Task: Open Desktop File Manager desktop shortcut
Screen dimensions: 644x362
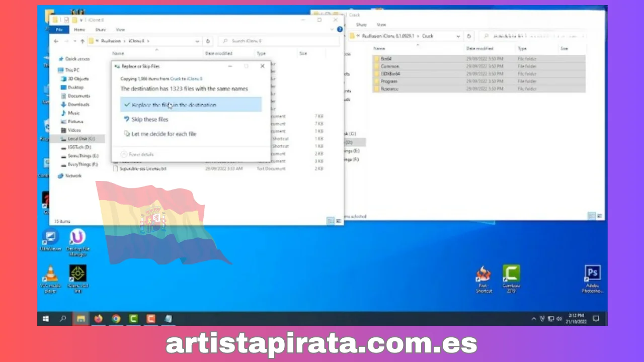Action: [77, 243]
